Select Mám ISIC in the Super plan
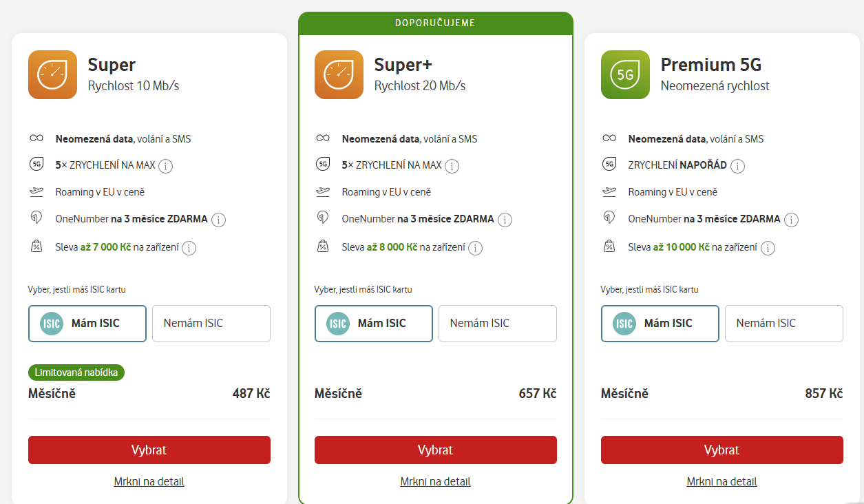 tap(87, 324)
